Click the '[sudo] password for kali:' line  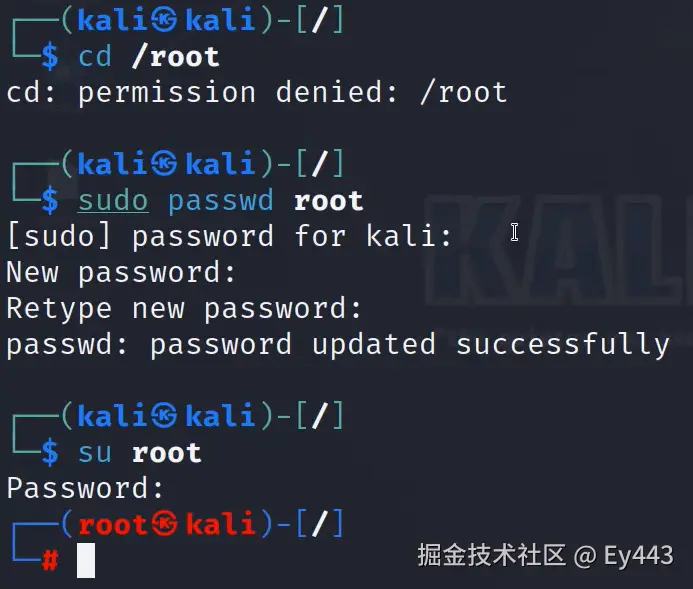[229, 236]
